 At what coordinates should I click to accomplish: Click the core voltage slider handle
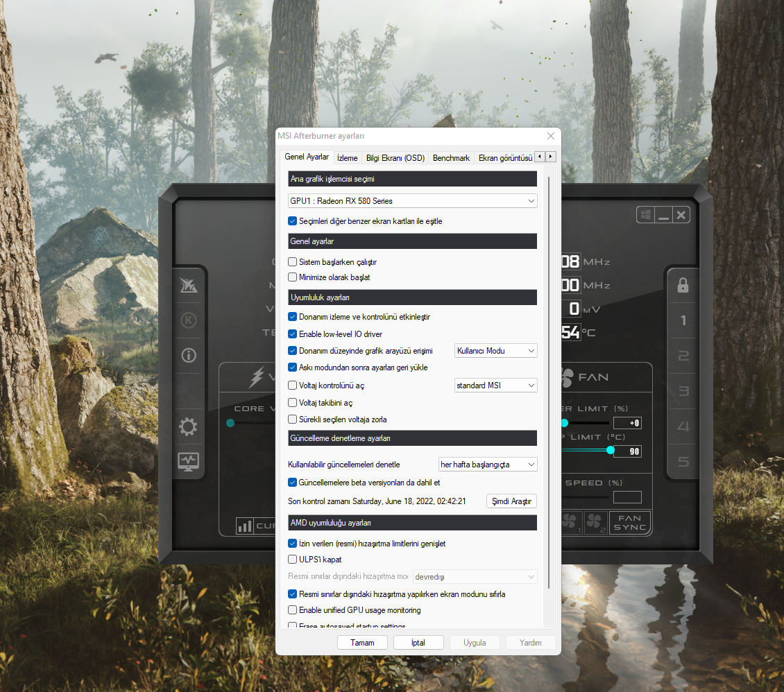(x=230, y=423)
